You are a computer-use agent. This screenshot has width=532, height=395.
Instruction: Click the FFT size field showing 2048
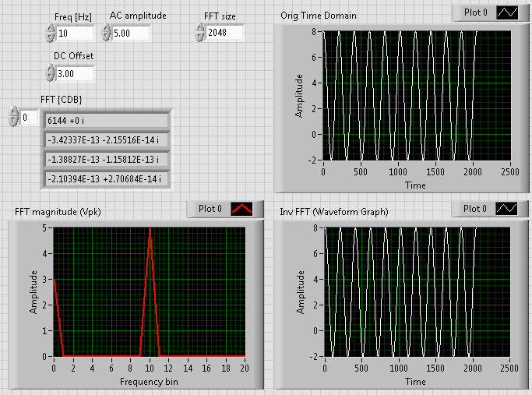pyautogui.click(x=224, y=33)
